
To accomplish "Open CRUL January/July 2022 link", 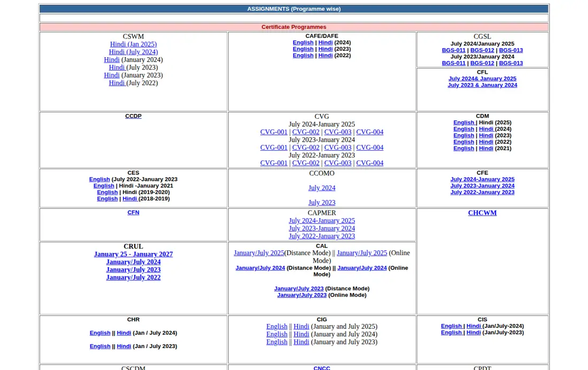I will (133, 277).
